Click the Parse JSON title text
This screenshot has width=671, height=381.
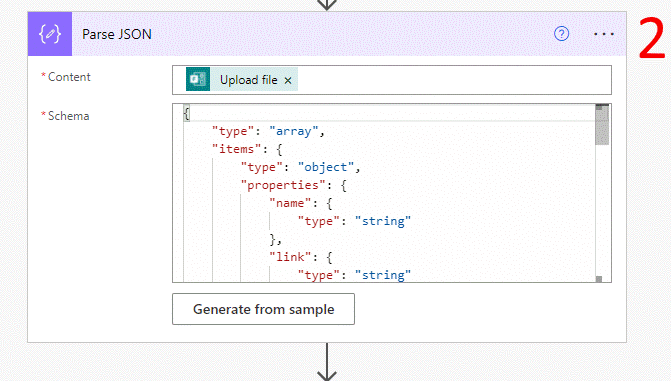[x=117, y=34]
